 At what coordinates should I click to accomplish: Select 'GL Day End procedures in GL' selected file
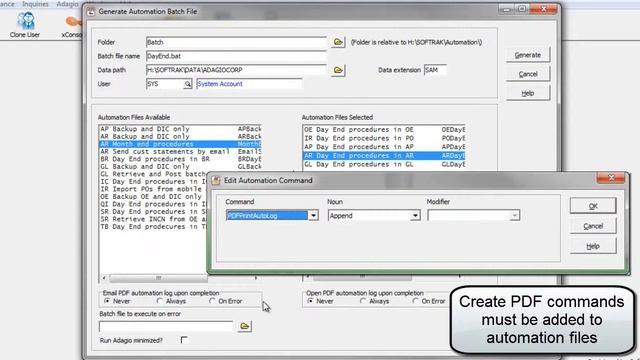click(384, 164)
